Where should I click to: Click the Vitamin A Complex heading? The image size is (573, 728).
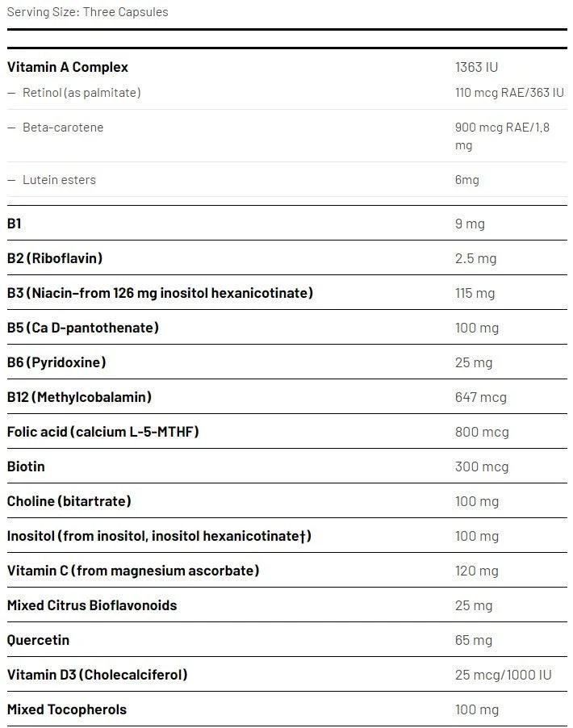point(67,67)
